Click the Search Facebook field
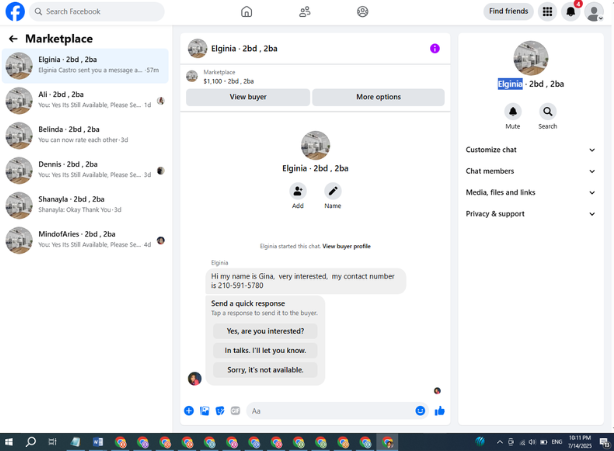 tap(97, 12)
